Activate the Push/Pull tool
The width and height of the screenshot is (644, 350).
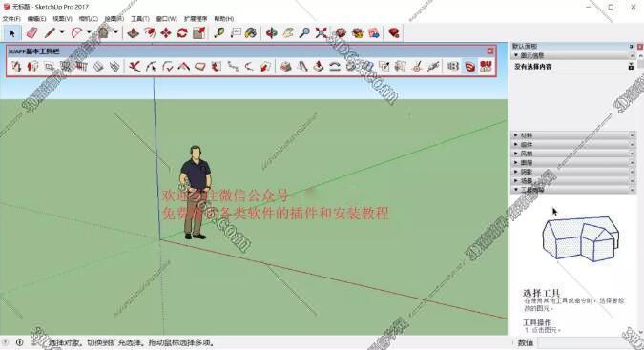click(x=133, y=32)
